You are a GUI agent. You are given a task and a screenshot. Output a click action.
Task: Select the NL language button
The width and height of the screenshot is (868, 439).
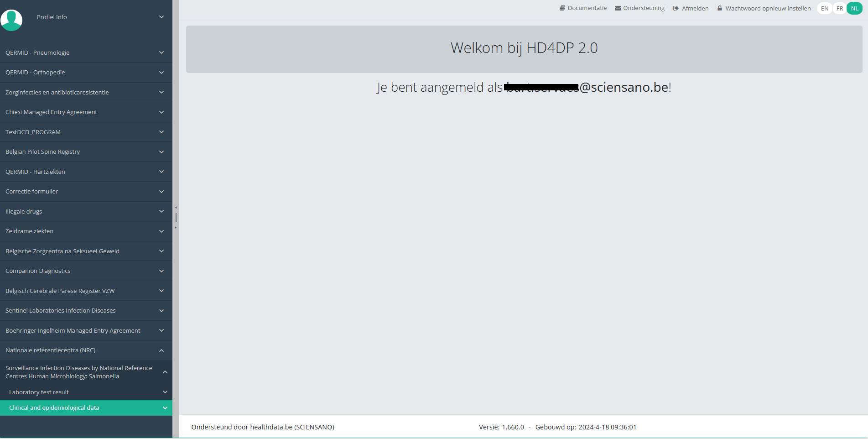pos(855,8)
